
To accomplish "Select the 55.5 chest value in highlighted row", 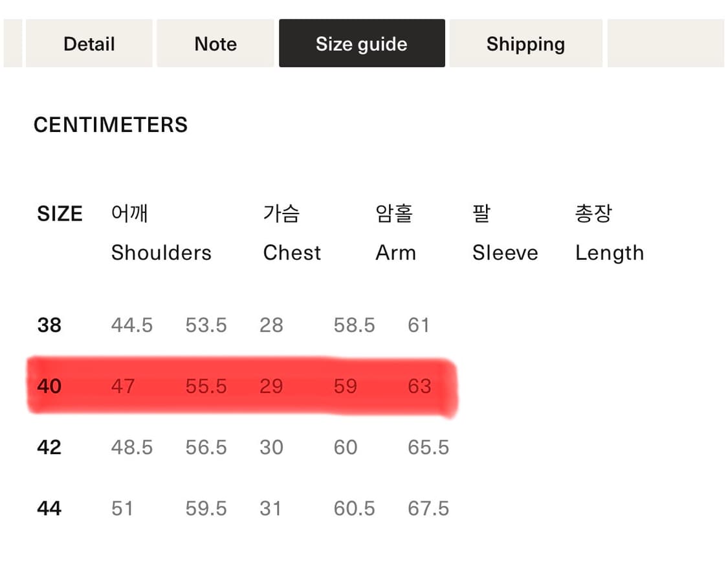I will pos(206,386).
